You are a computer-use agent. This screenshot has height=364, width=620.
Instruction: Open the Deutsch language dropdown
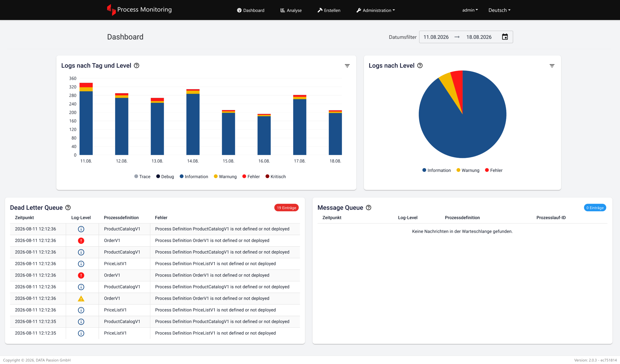coord(499,10)
